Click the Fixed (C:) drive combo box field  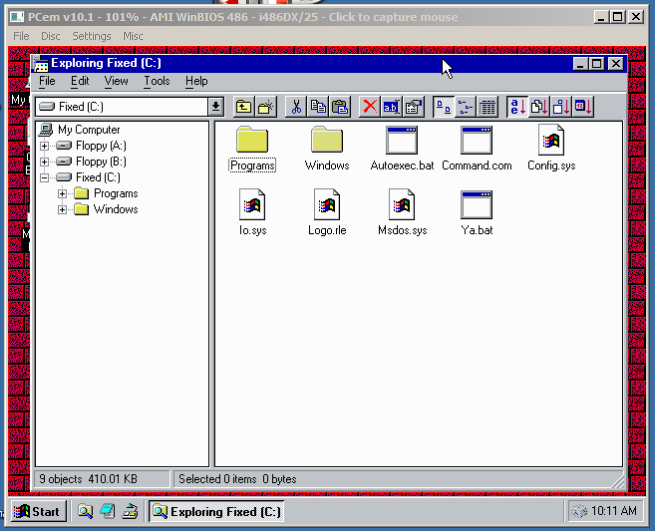pos(122,107)
